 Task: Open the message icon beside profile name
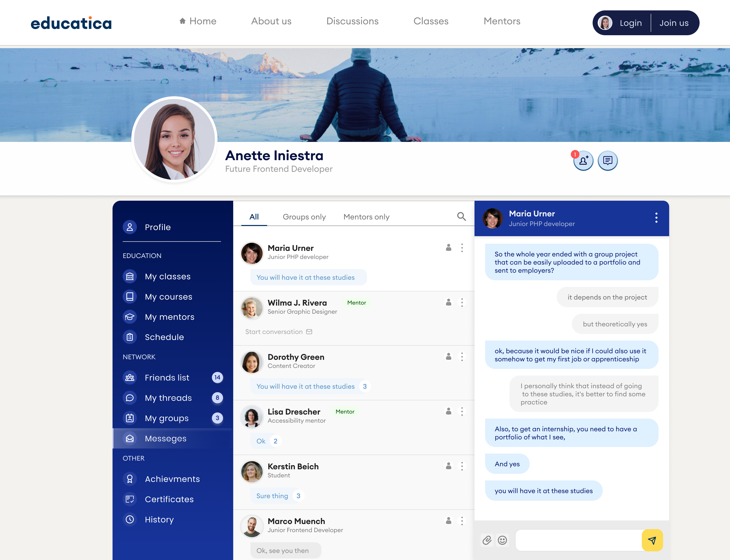coord(607,161)
